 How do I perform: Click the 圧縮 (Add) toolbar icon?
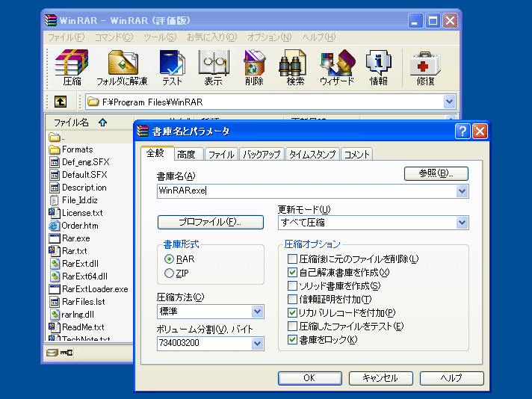(72, 63)
